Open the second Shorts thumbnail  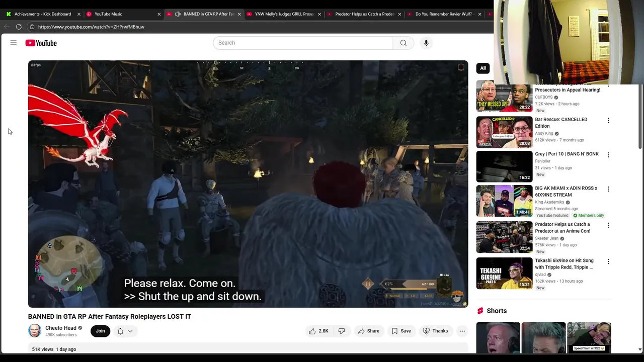click(543, 338)
